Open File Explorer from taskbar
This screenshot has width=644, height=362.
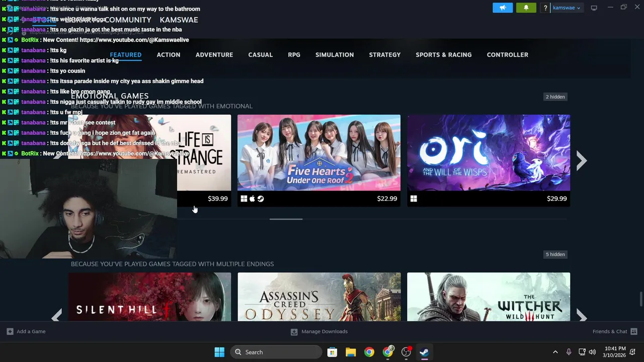351,352
